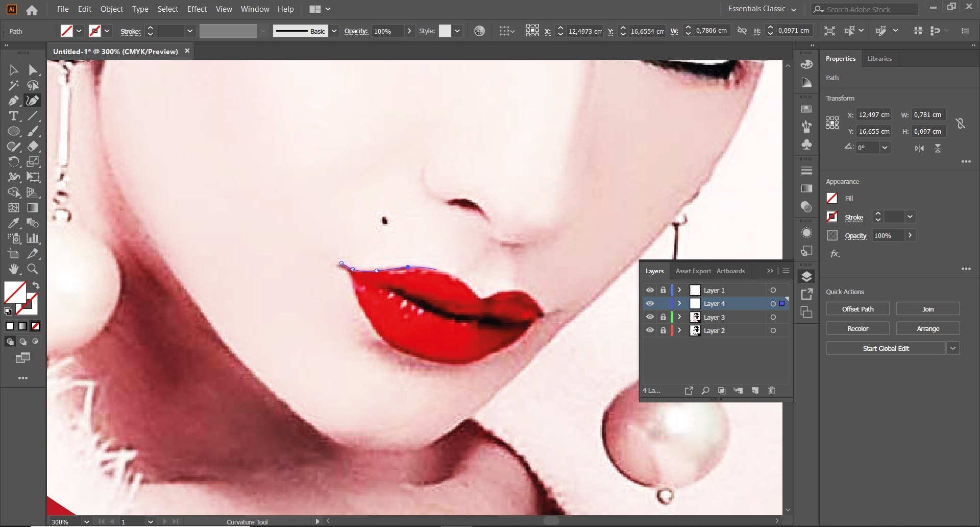The height and width of the screenshot is (527, 980).
Task: Select the Curvature tool
Action: point(33,101)
